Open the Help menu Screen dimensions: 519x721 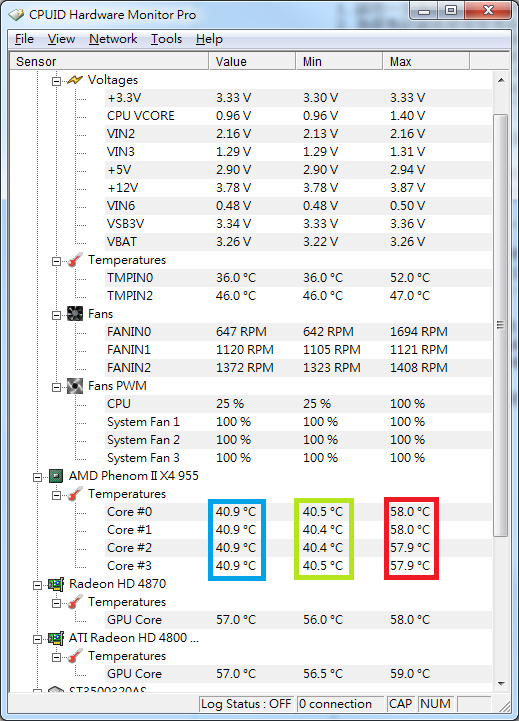click(209, 39)
